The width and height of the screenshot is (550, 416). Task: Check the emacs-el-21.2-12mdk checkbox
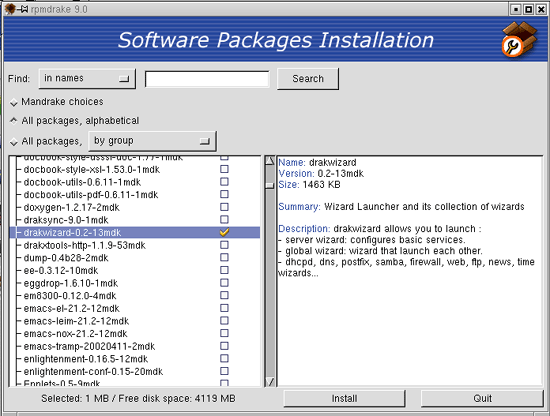pyautogui.click(x=224, y=308)
